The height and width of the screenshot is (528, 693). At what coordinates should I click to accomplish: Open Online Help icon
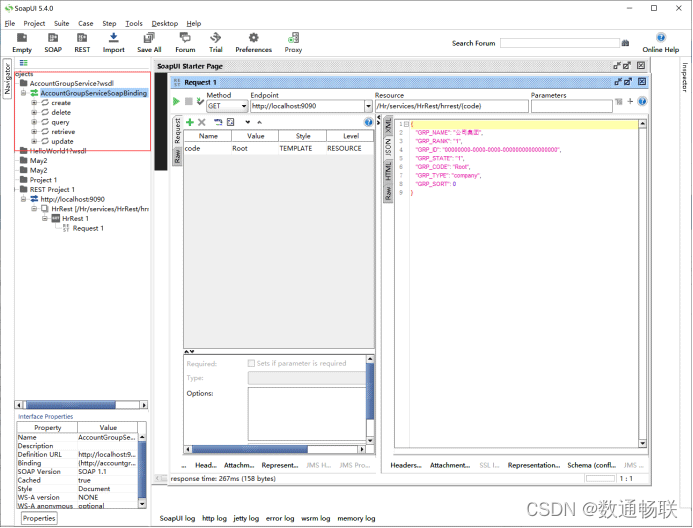point(660,38)
